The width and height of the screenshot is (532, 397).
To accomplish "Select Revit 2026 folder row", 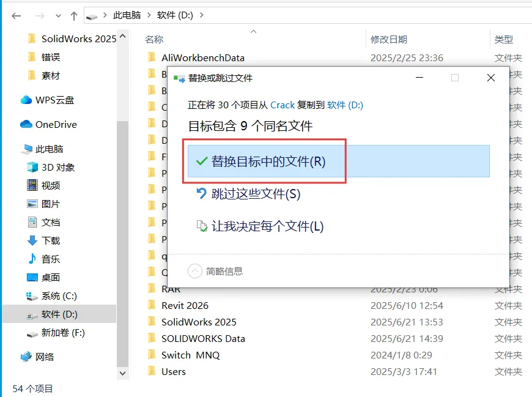I will (185, 305).
